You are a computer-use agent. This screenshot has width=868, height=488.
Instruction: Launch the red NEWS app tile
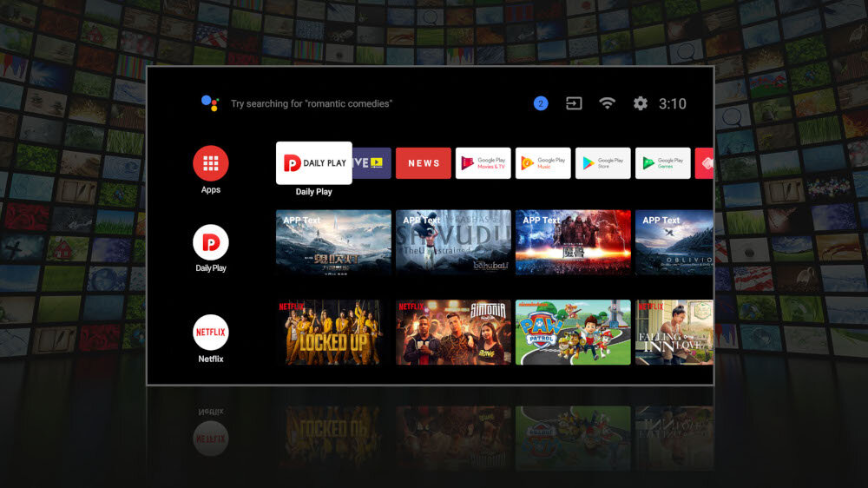click(424, 163)
